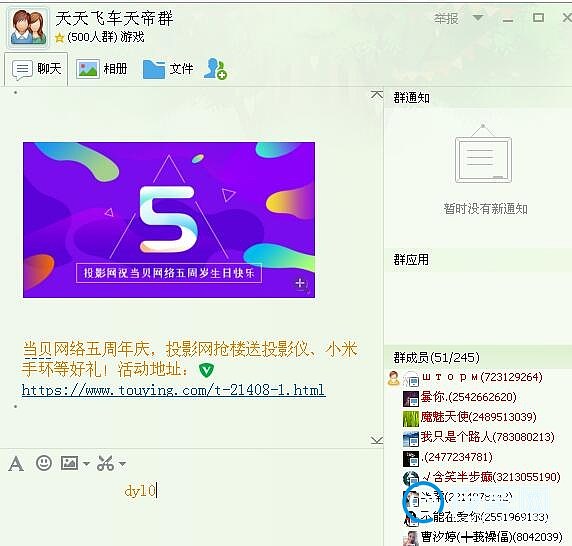This screenshot has height=546, width=572.
Task: Open the font formatting tool (A icon)
Action: pyautogui.click(x=16, y=464)
